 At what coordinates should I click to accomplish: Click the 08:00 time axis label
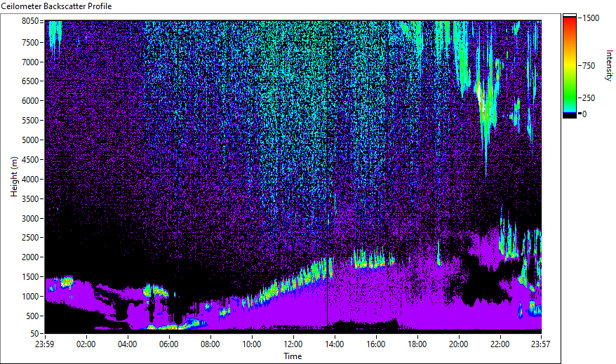point(210,344)
